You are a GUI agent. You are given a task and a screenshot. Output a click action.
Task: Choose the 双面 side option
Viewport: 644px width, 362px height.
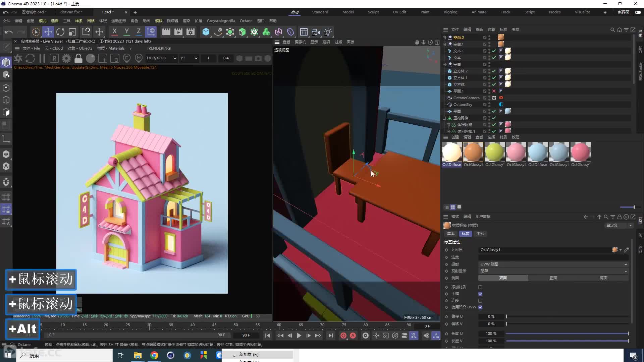(503, 278)
